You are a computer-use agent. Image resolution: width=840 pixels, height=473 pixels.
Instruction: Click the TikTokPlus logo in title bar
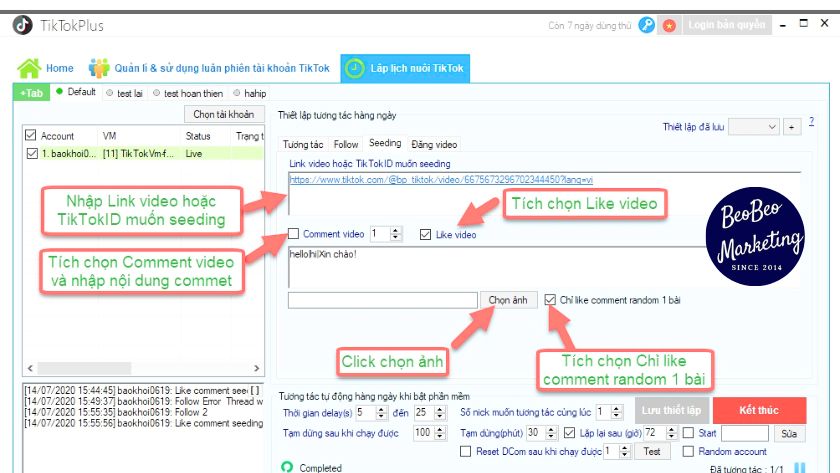[x=22, y=25]
